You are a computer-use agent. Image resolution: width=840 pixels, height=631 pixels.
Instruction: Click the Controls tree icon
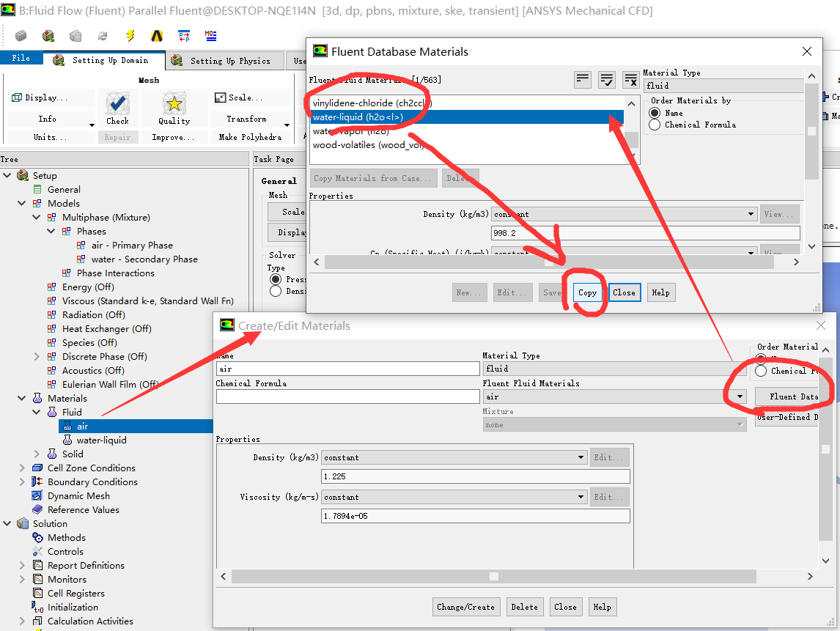pyautogui.click(x=37, y=551)
